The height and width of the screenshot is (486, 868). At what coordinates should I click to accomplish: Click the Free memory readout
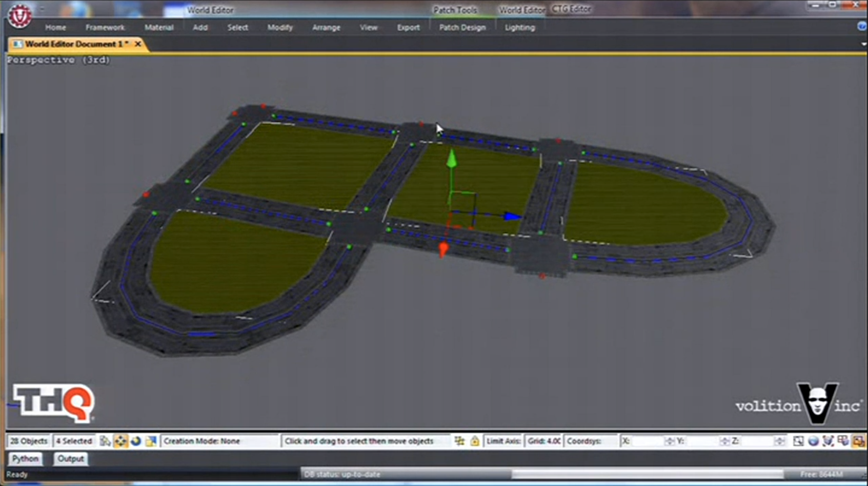pyautogui.click(x=821, y=474)
